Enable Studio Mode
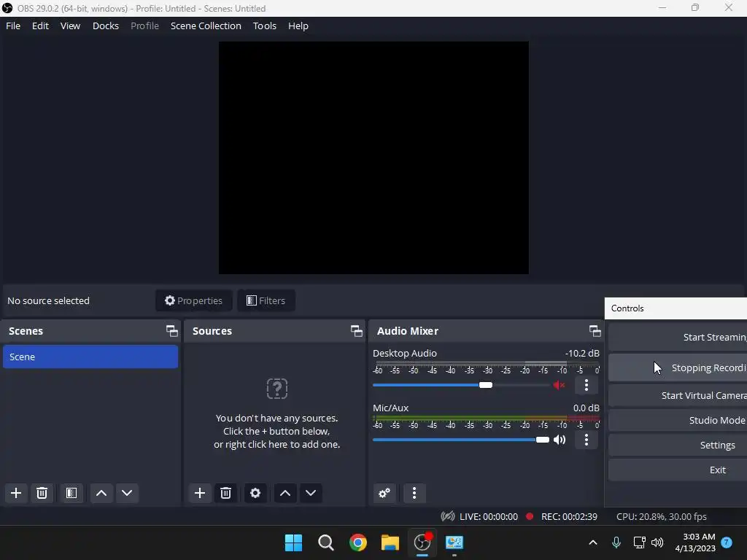747x560 pixels. coord(678,420)
